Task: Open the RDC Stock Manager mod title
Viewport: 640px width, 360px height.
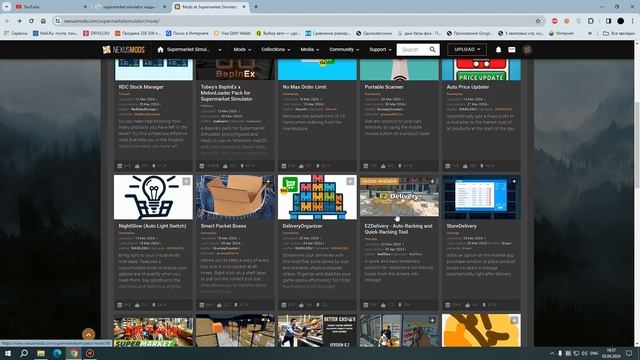Action: (x=141, y=87)
